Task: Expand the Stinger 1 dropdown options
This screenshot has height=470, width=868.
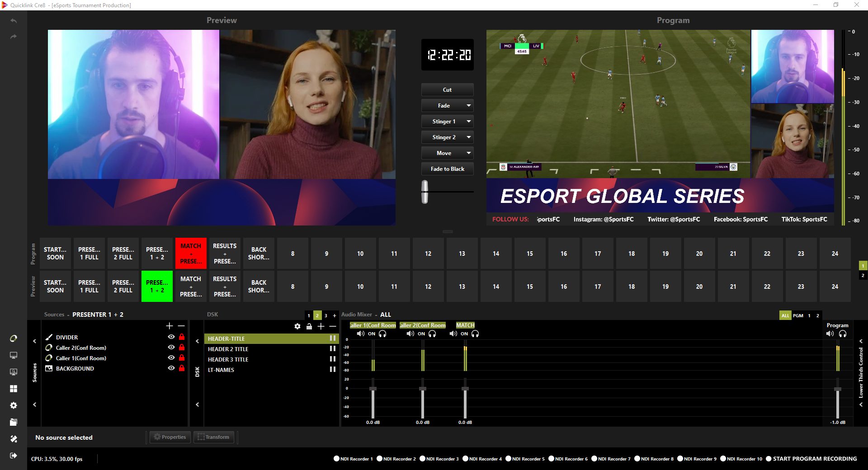Action: (x=469, y=122)
